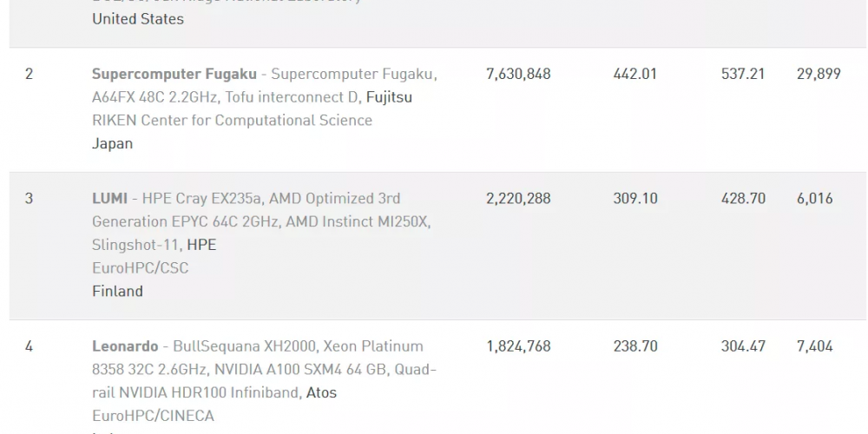Click the United States country label

point(138,19)
